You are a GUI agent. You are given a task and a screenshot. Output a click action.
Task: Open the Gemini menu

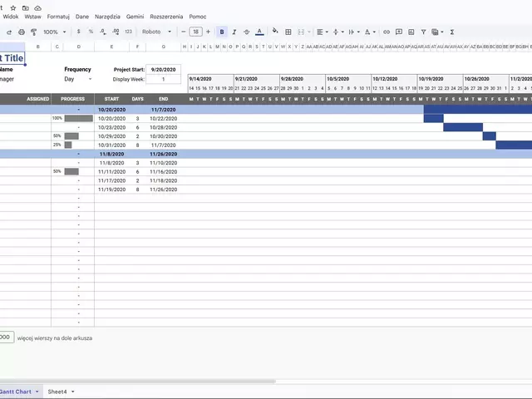[x=135, y=17]
